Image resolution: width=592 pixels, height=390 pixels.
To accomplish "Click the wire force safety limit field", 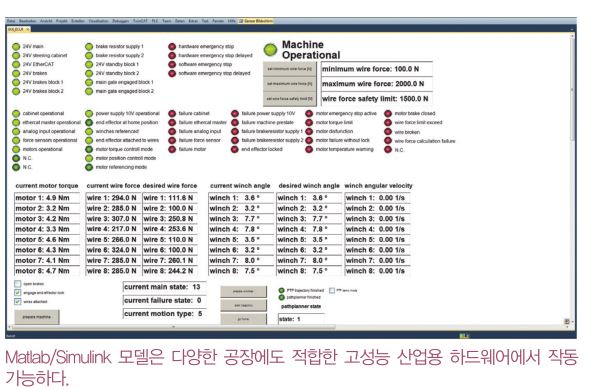I will coord(376,99).
